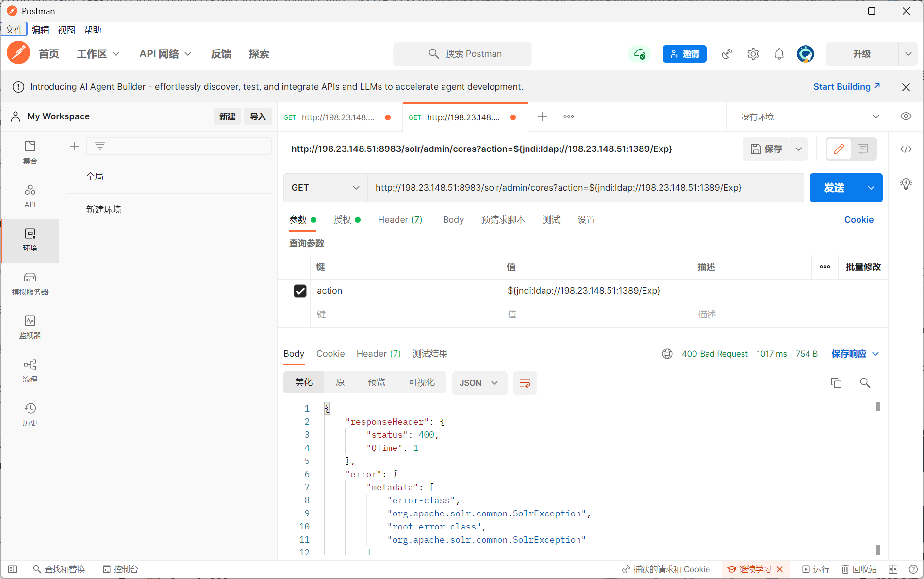Open the two-pane layout icon in status bar
The width and height of the screenshot is (924, 579).
(x=893, y=569)
